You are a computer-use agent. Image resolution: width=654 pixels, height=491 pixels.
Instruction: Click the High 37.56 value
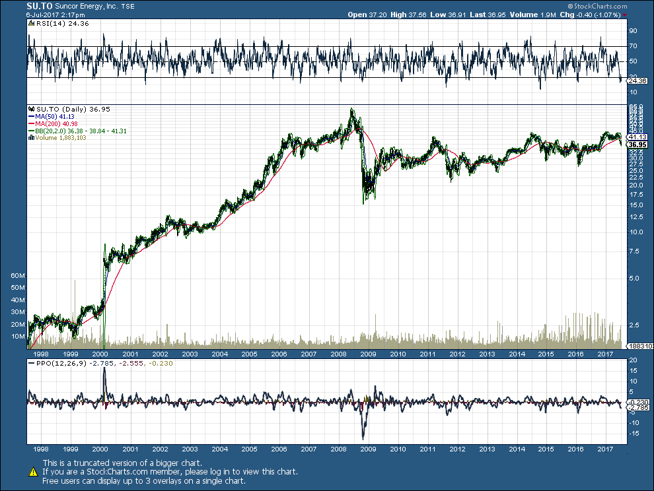point(408,15)
